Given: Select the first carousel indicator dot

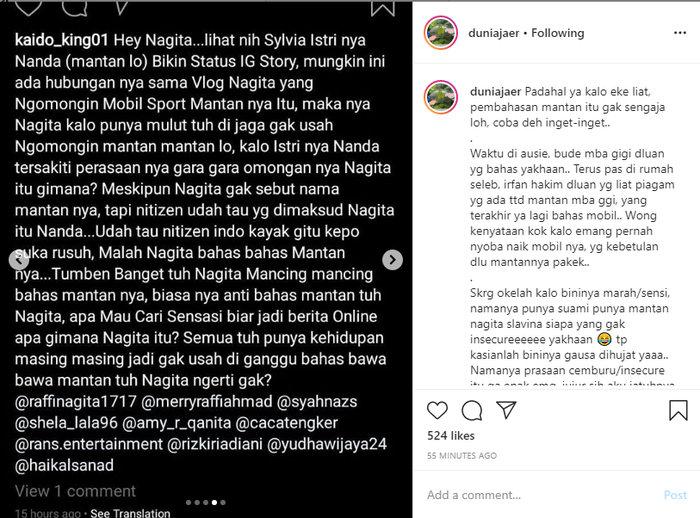Looking at the screenshot, I should click(188, 502).
